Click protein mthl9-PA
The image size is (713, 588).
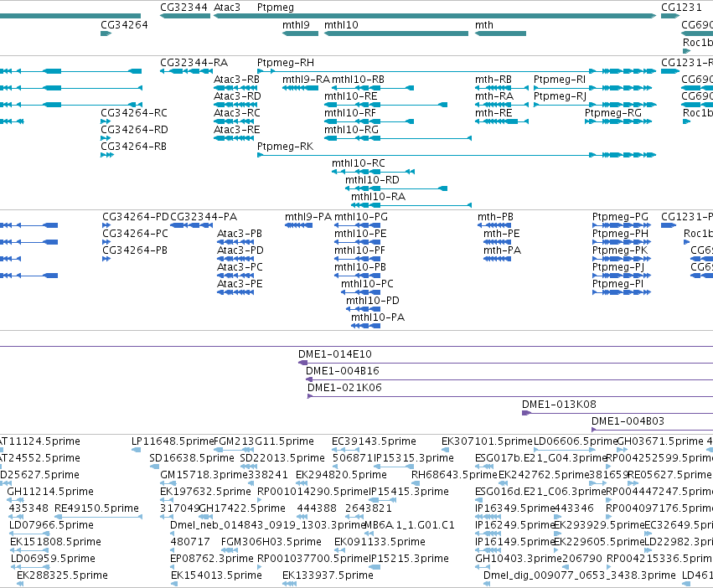pyautogui.click(x=308, y=217)
